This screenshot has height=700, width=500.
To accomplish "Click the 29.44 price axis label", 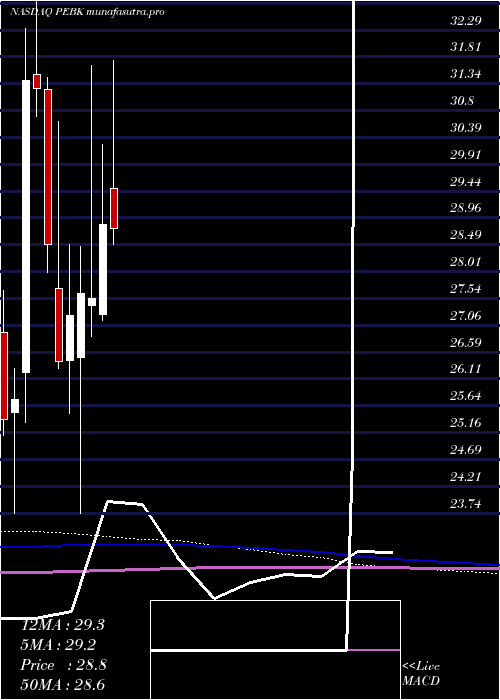I will 466,182.
